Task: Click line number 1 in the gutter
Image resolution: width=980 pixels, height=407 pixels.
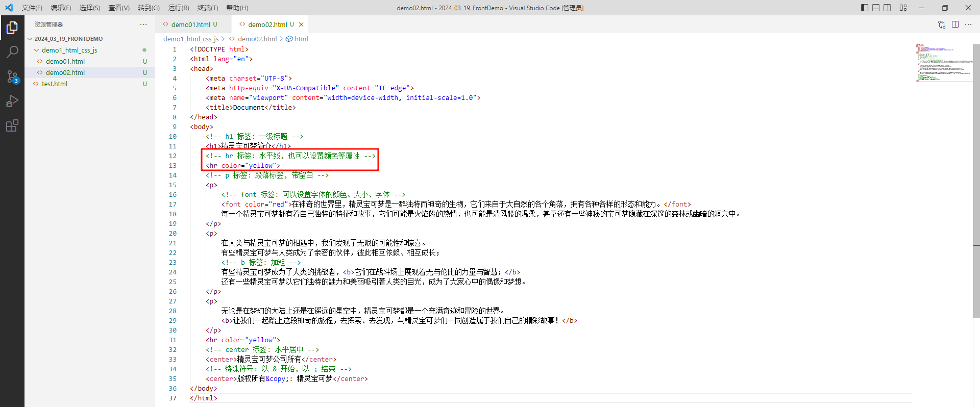Action: tap(175, 49)
